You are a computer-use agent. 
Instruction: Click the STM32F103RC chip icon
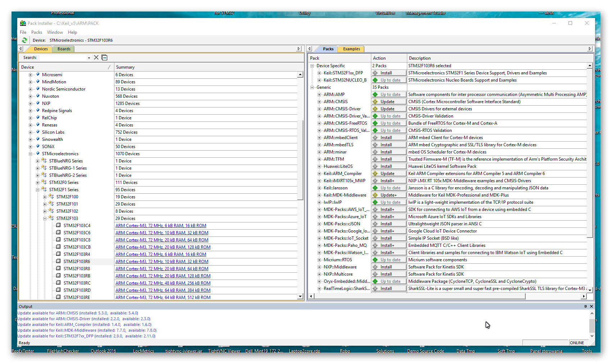coord(58,283)
